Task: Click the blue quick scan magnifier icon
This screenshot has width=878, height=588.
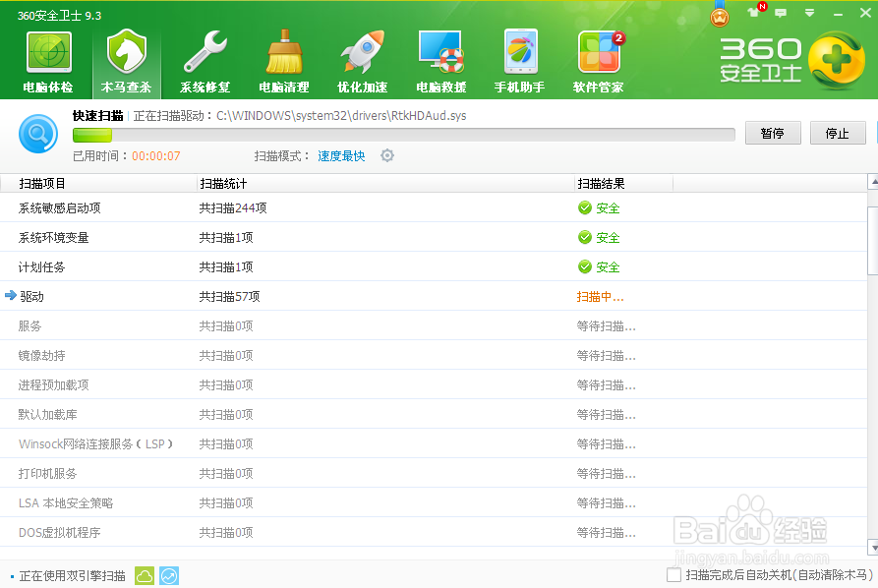Action: coord(38,134)
